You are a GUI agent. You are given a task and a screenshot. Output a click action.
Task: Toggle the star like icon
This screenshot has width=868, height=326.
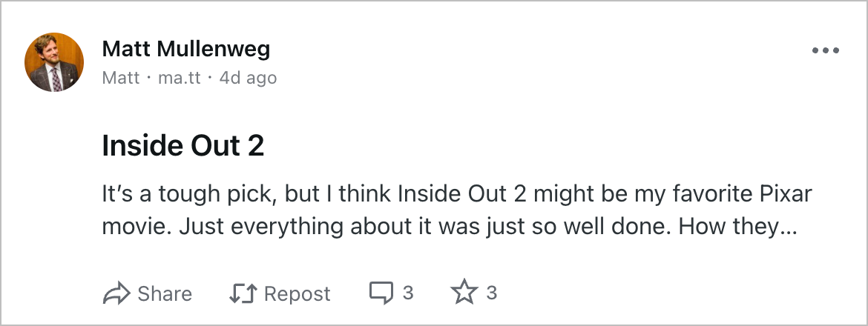464,293
